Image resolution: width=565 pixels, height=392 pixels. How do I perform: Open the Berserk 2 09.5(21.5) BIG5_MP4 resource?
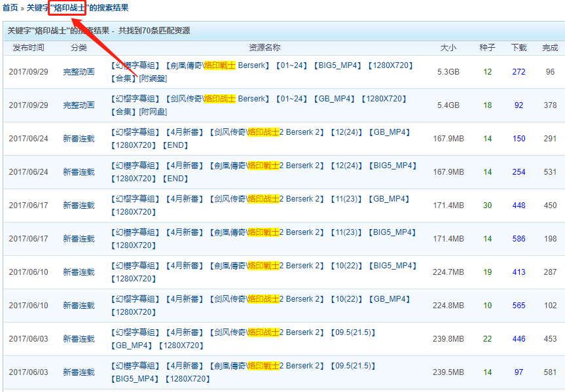[244, 372]
